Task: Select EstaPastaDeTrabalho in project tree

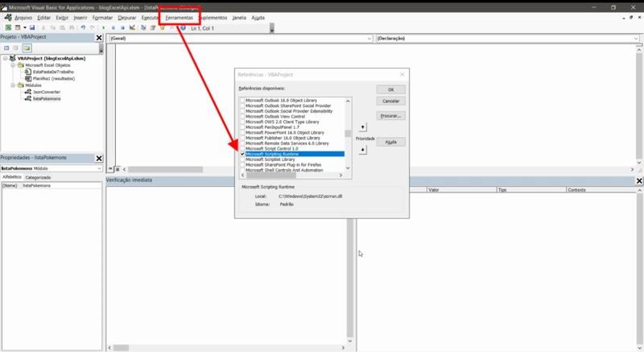Action: [x=53, y=72]
